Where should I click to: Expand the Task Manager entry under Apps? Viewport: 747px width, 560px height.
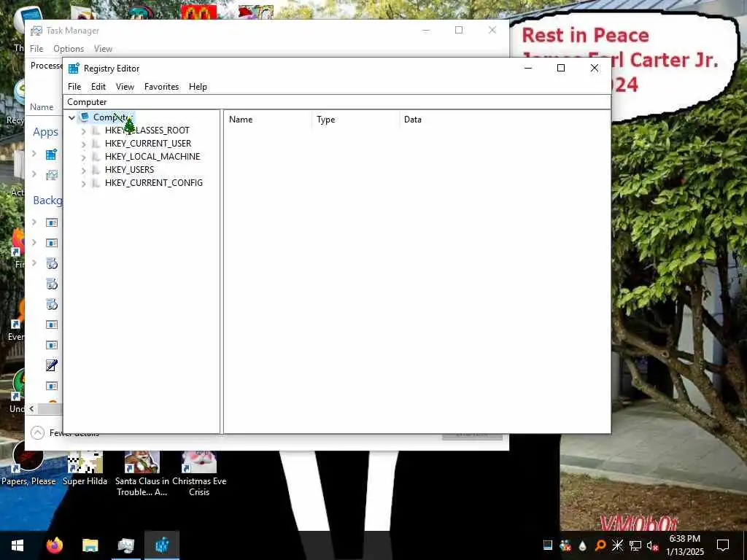pyautogui.click(x=34, y=174)
